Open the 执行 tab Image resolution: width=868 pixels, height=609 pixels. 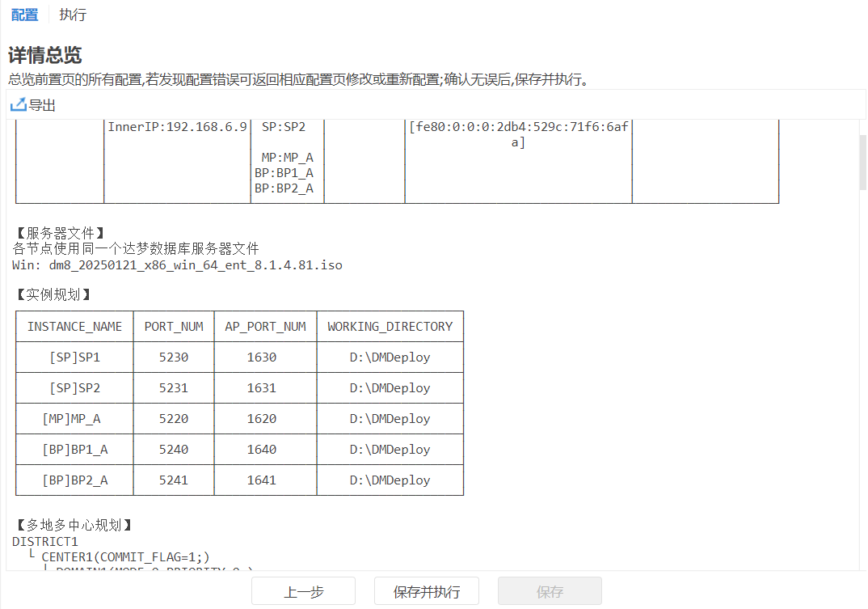(73, 15)
